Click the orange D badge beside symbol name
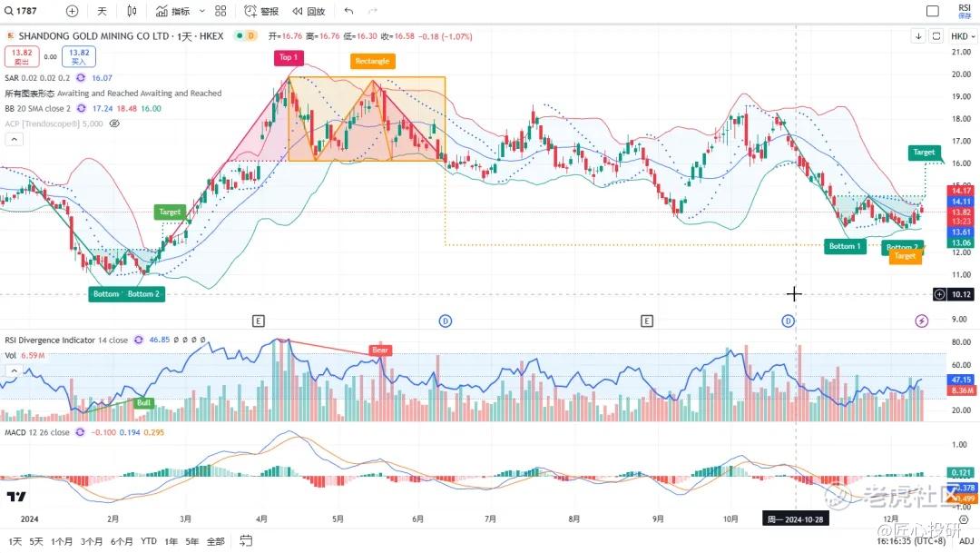The image size is (980, 553). (250, 36)
